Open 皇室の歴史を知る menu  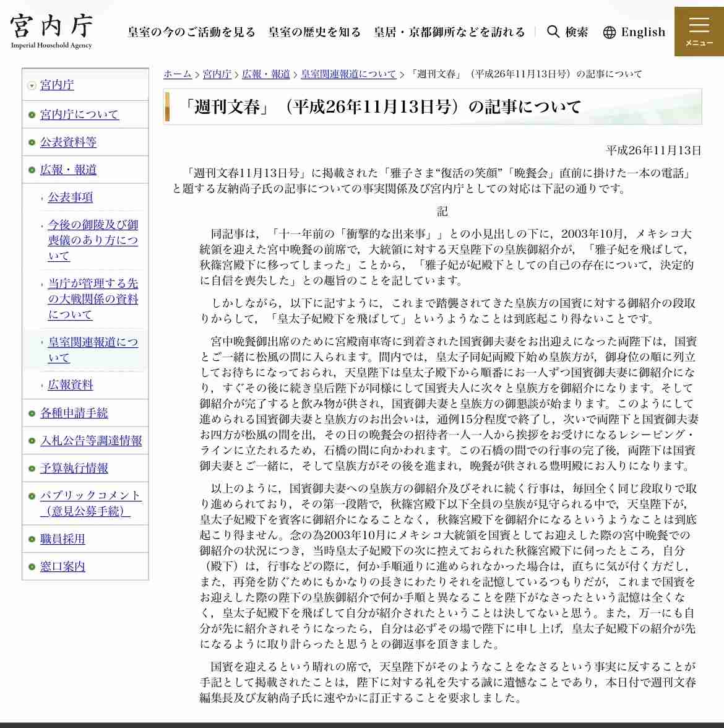click(314, 32)
